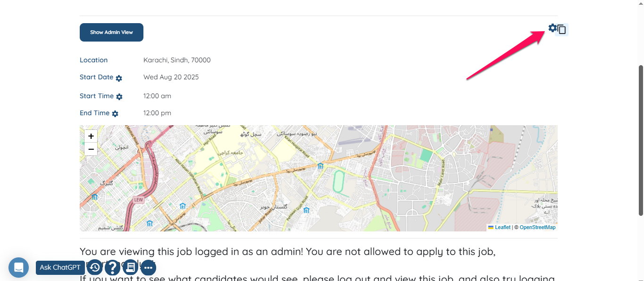Edit Start Date via its gear icon
The image size is (644, 281).
click(x=119, y=78)
